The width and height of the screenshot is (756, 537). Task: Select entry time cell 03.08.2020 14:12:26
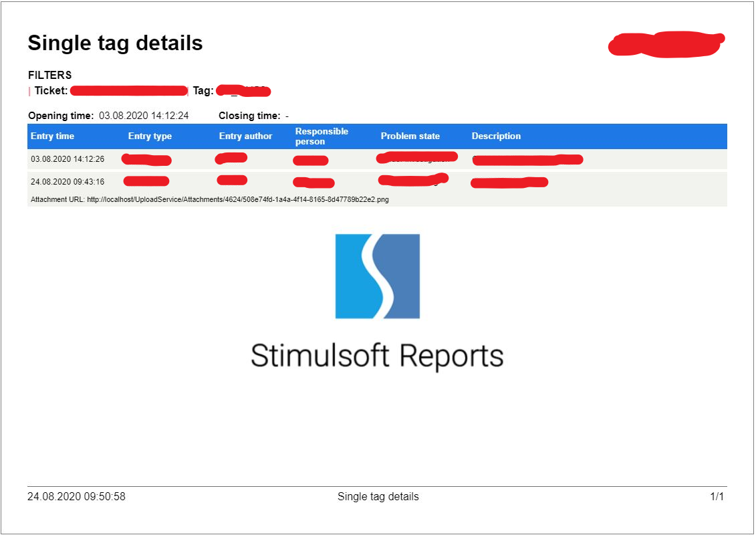68,159
